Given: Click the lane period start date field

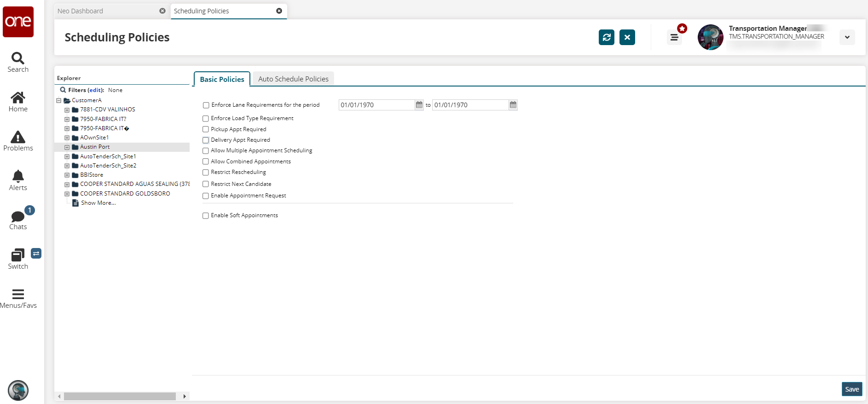Looking at the screenshot, I should [377, 105].
